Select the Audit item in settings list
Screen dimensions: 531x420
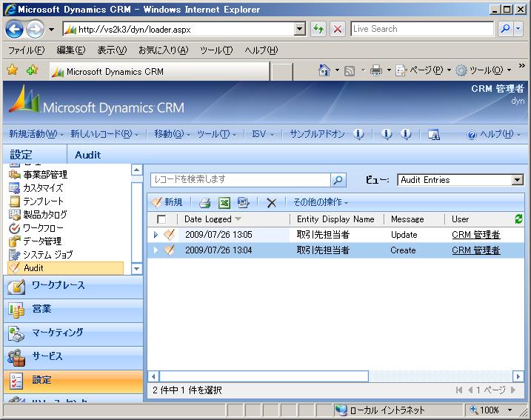tap(65, 268)
